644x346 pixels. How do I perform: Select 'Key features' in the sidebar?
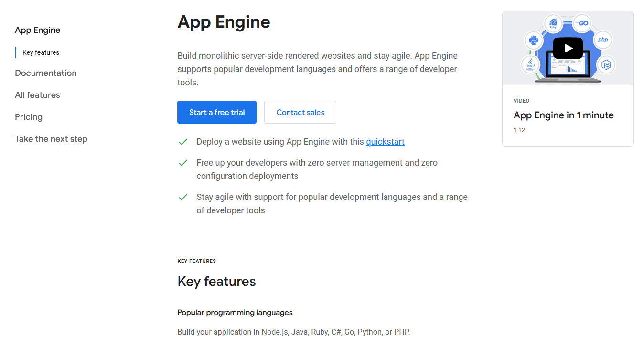(40, 52)
